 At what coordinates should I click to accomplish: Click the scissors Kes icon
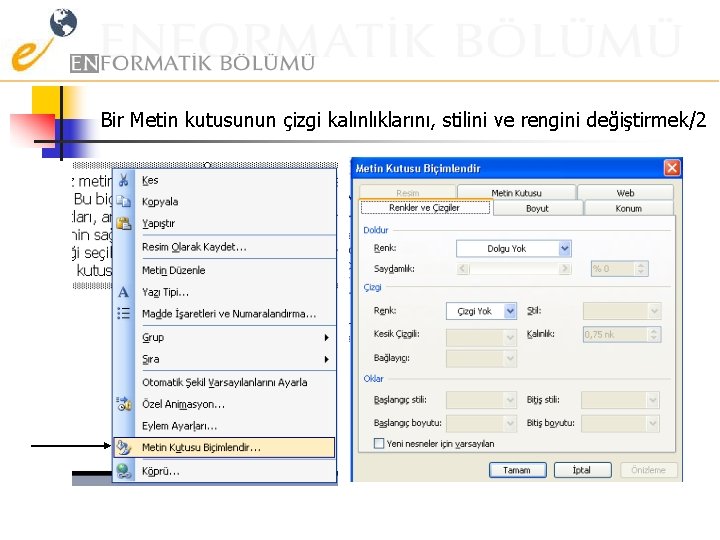tap(123, 180)
